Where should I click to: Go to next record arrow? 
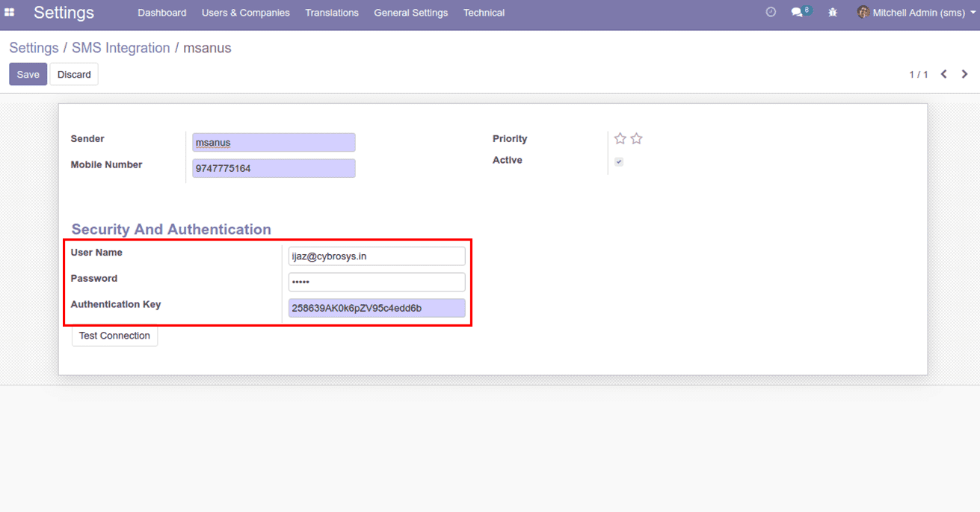coord(965,74)
